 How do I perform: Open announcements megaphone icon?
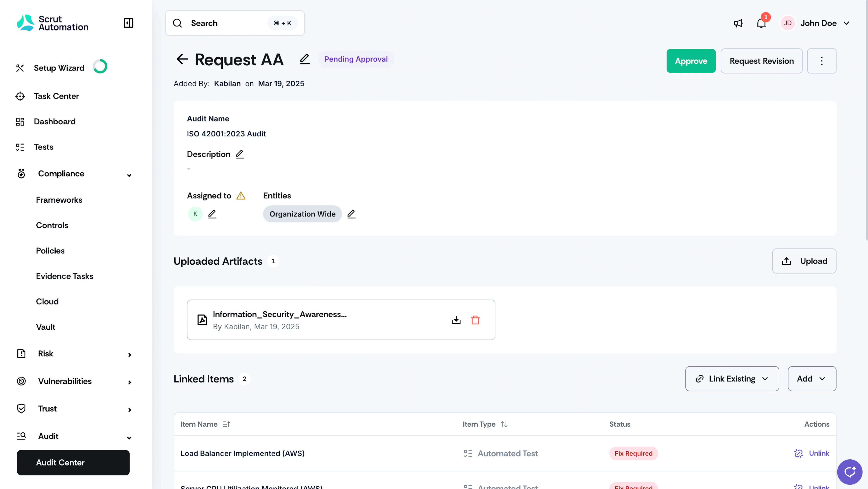pos(738,23)
